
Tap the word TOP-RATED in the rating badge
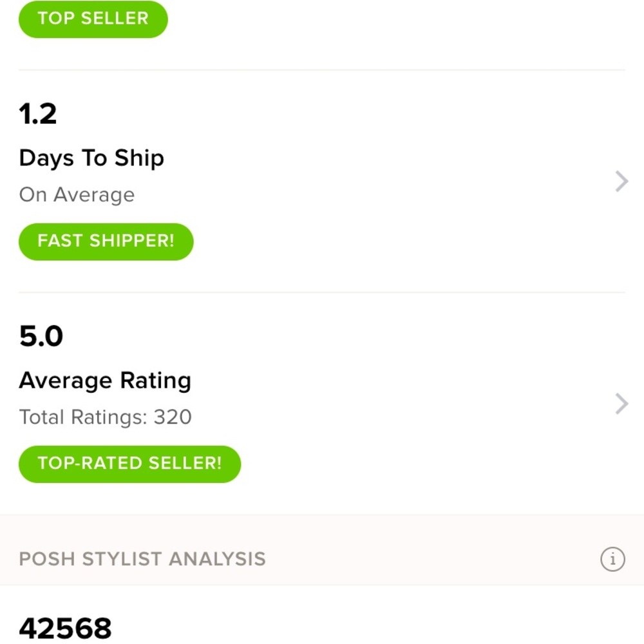(x=90, y=463)
